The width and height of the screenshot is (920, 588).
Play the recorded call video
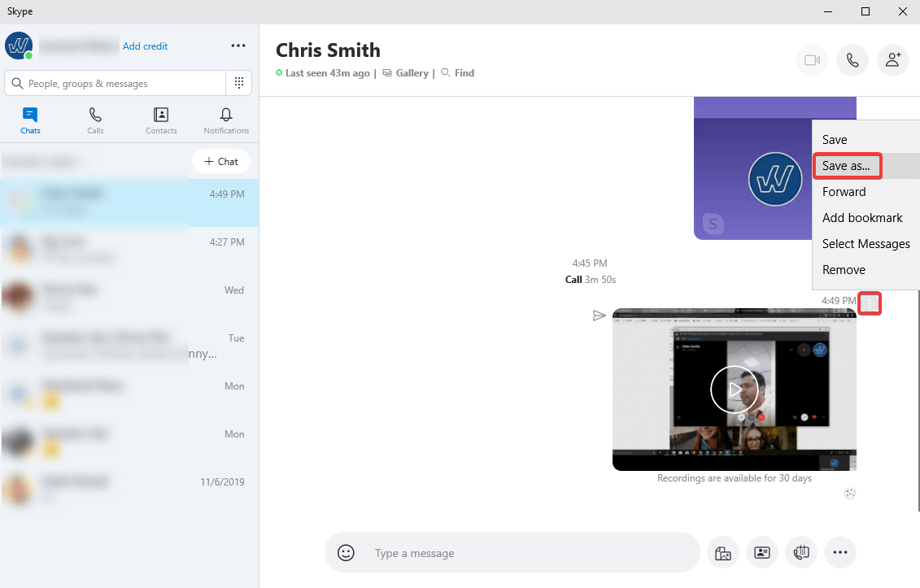[734, 389]
